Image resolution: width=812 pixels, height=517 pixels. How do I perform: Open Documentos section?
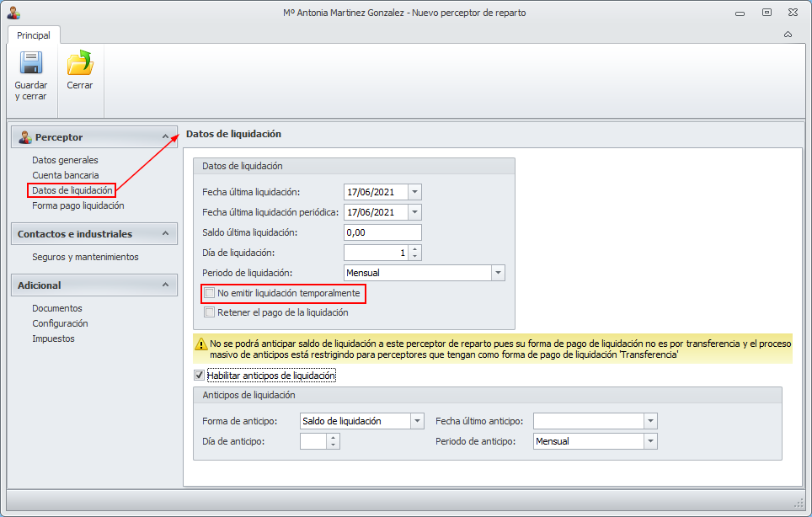pos(57,308)
